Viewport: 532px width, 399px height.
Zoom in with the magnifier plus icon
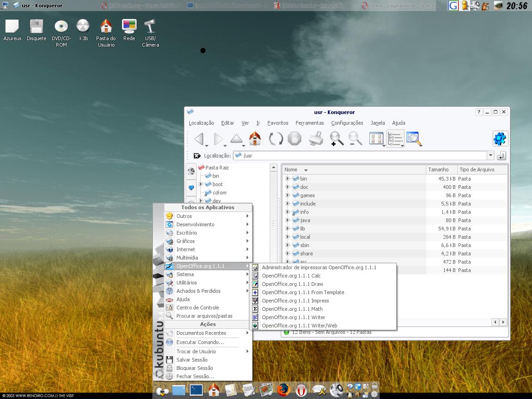pos(336,139)
